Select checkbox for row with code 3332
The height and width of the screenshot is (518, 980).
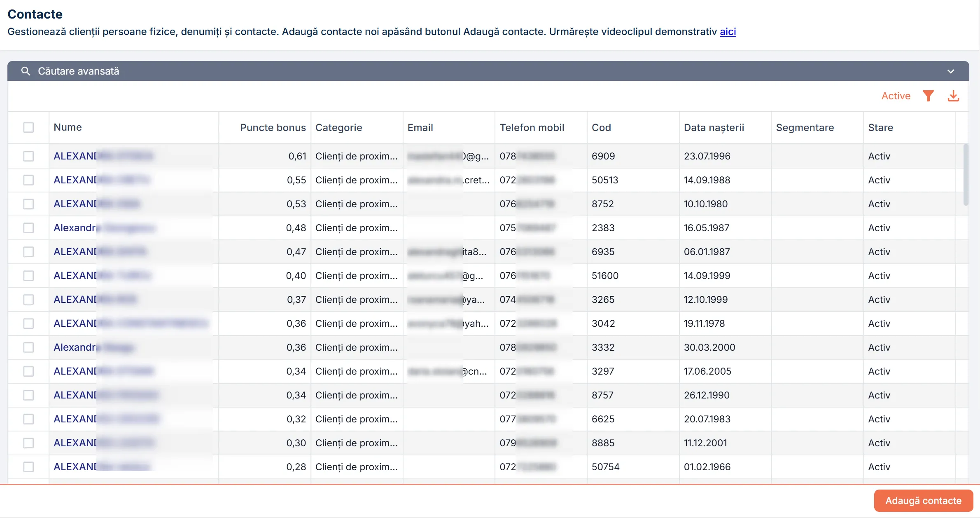coord(28,347)
